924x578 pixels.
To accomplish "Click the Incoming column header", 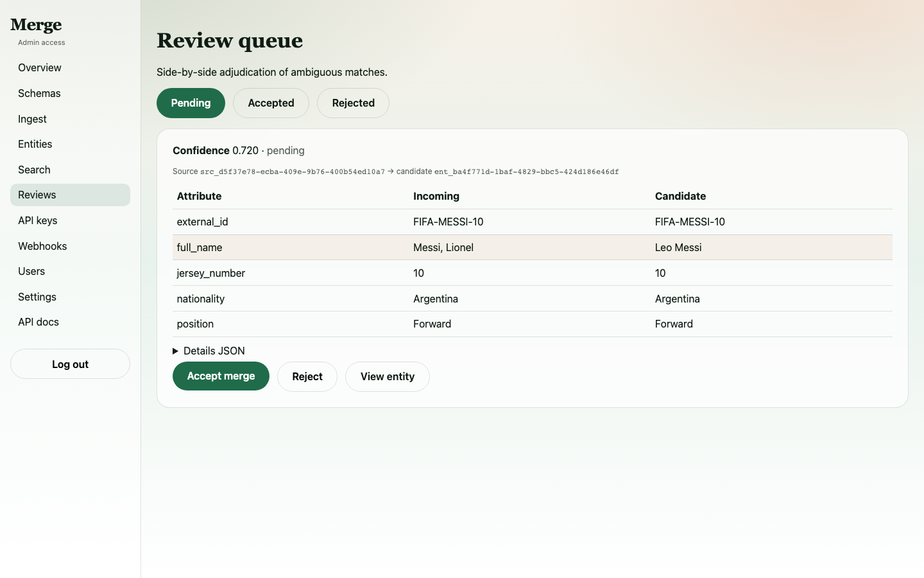I will click(436, 196).
